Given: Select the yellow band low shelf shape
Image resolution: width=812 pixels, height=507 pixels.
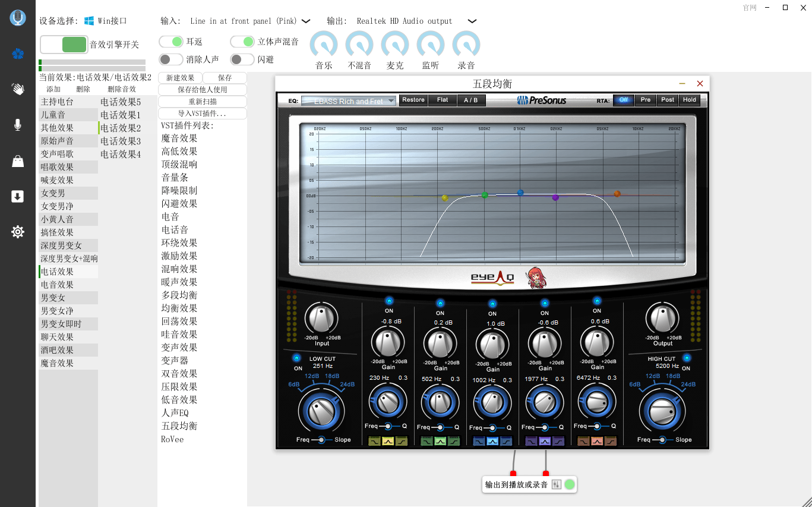Looking at the screenshot, I should [x=375, y=441].
